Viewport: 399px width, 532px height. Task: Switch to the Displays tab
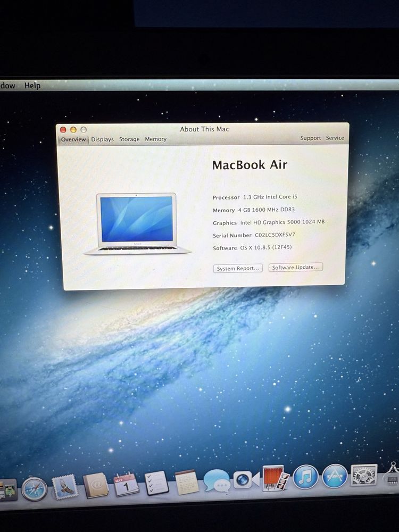pyautogui.click(x=103, y=139)
